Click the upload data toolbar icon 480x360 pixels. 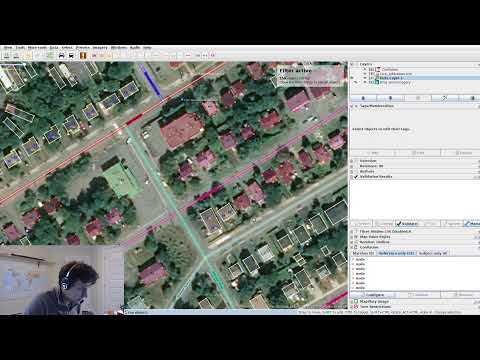pos(16,55)
